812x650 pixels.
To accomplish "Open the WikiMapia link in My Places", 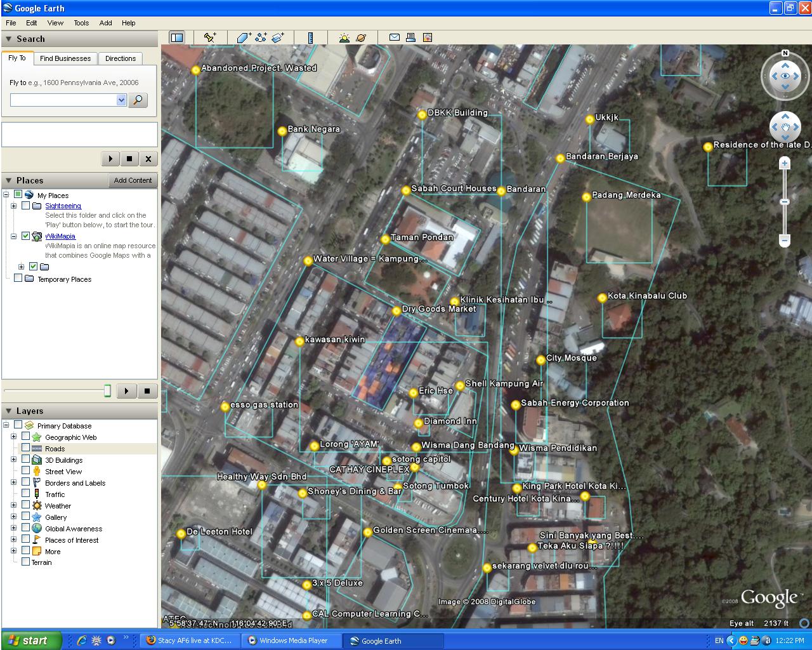I will (60, 236).
